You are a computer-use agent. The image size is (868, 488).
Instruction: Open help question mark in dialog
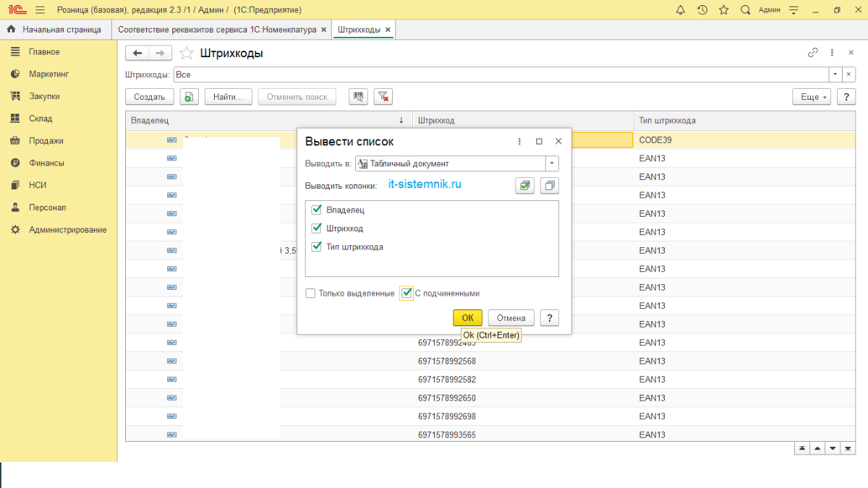point(550,318)
